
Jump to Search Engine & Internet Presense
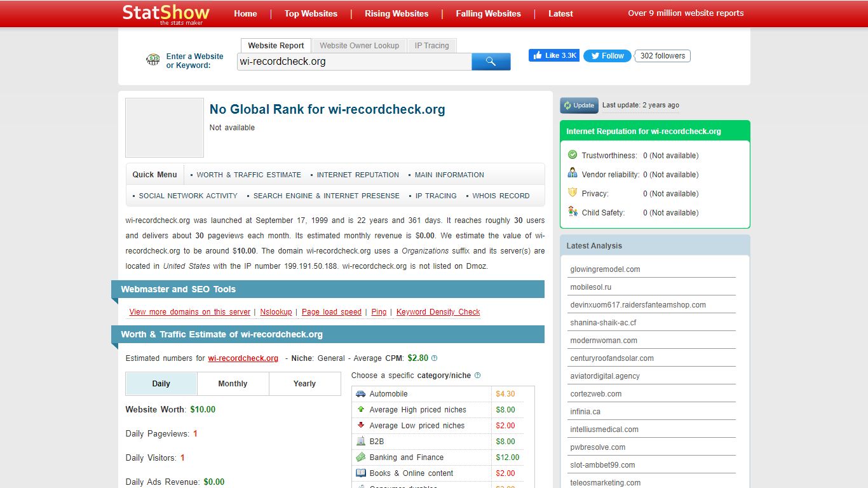click(x=327, y=196)
